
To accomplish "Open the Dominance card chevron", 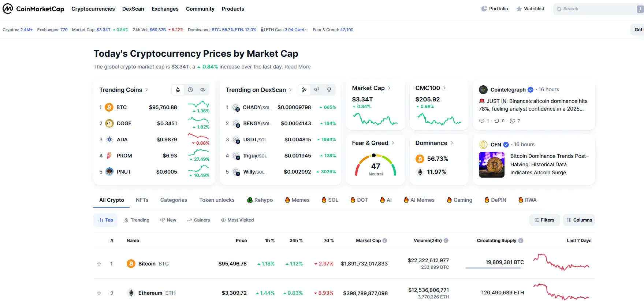I will [x=452, y=143].
